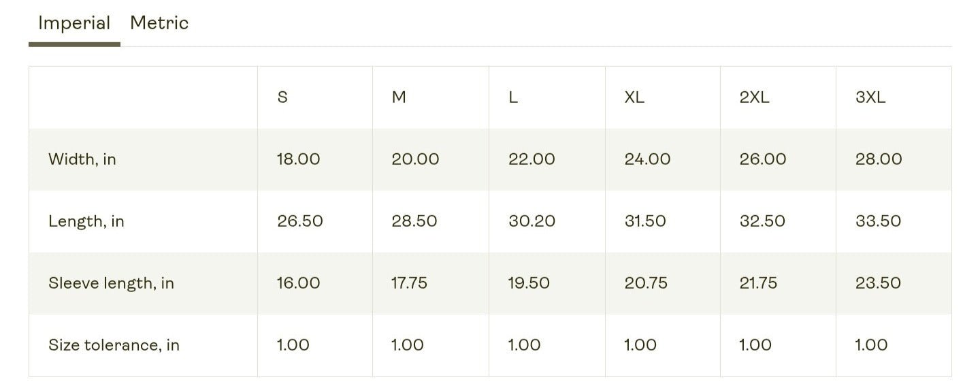The width and height of the screenshot is (980, 388).
Task: Click the 'Length, in' row label
Action: coord(86,221)
